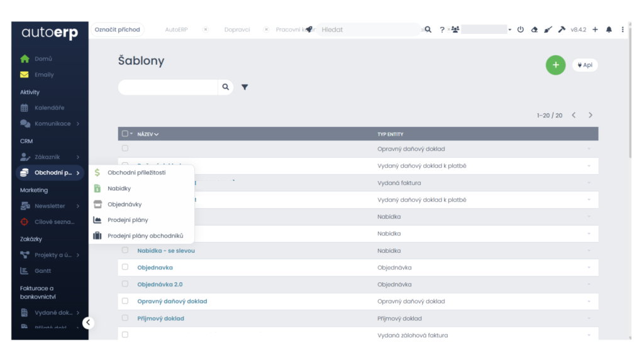Open the filter funnel icon

tap(245, 87)
